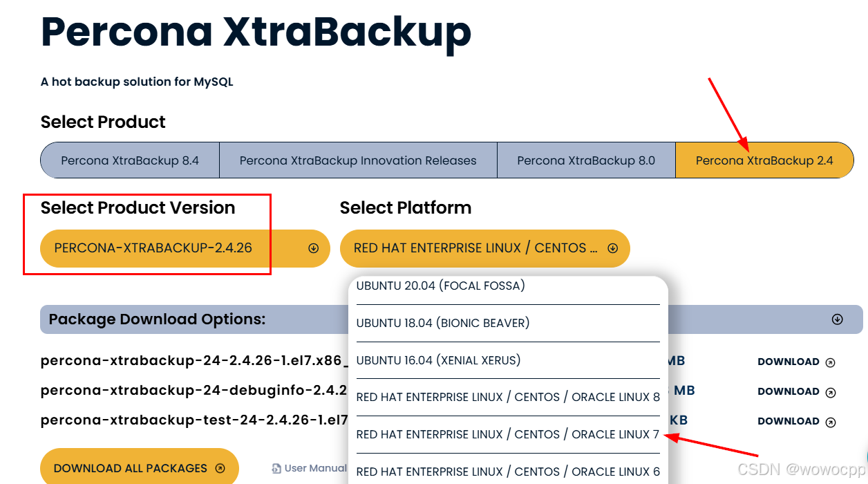Viewport: 868px width, 484px height.
Task: Pick Ubuntu 16.04 (Xenial Xerus) platform option
Action: click(x=508, y=360)
